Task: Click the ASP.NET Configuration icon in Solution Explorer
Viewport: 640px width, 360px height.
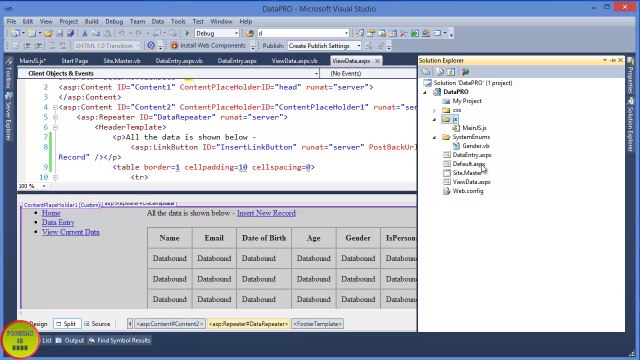Action: pyautogui.click(x=465, y=72)
